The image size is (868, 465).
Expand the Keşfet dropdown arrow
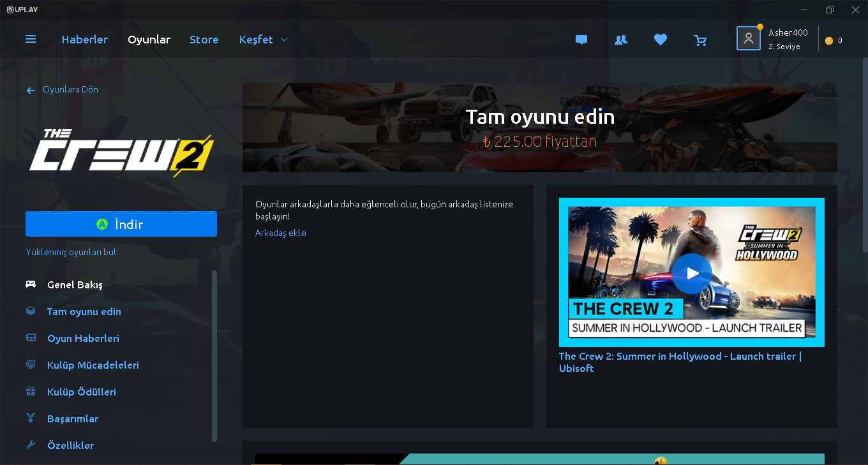(284, 40)
